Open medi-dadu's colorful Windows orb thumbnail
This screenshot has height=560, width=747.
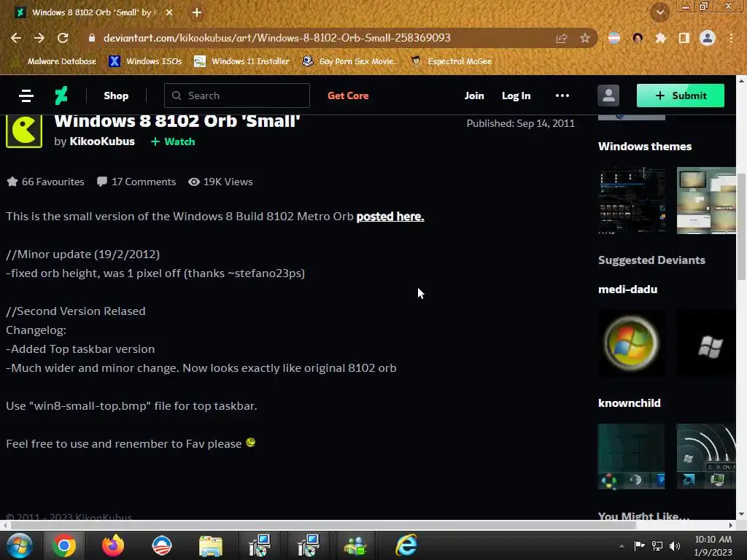(x=632, y=343)
